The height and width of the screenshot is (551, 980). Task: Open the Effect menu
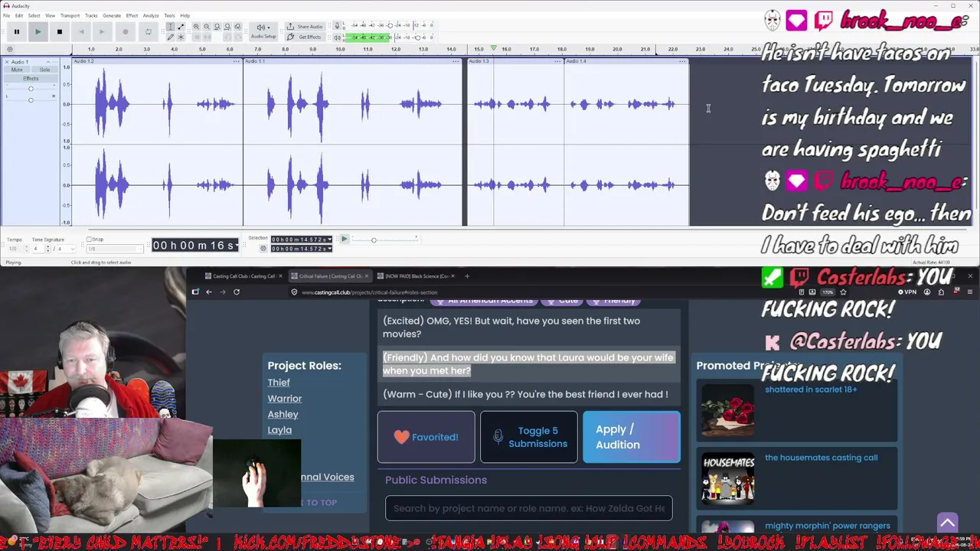(132, 15)
